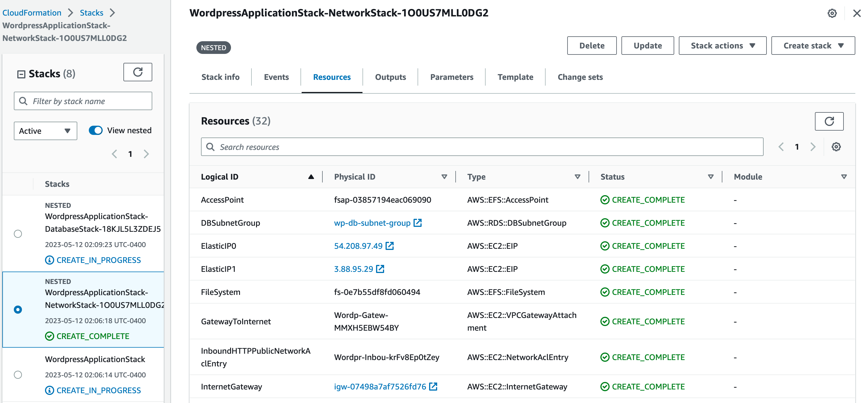The width and height of the screenshot is (868, 403).
Task: Click status check icon for FileSystem row
Action: coord(605,292)
